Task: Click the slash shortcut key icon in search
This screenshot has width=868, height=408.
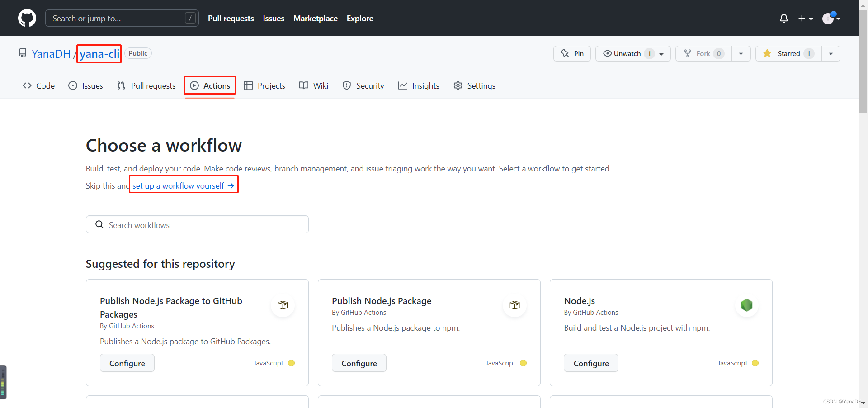Action: coord(190,18)
